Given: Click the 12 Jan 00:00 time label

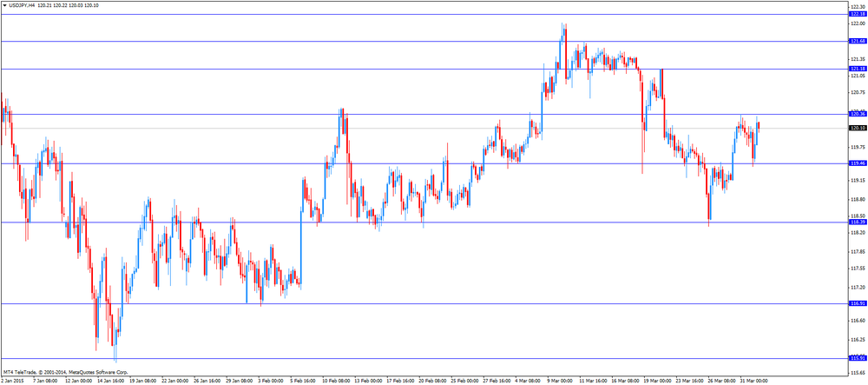Looking at the screenshot, I should [79, 382].
